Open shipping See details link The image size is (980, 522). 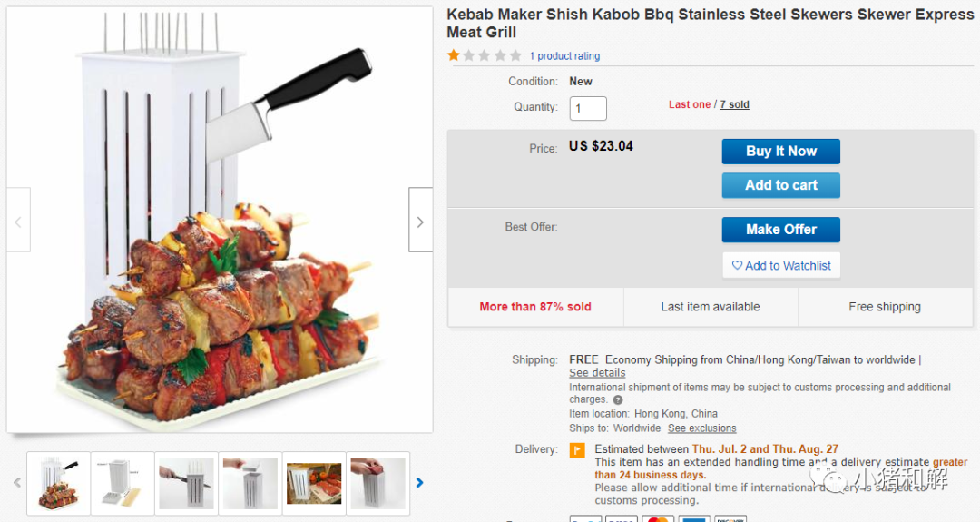click(x=597, y=373)
